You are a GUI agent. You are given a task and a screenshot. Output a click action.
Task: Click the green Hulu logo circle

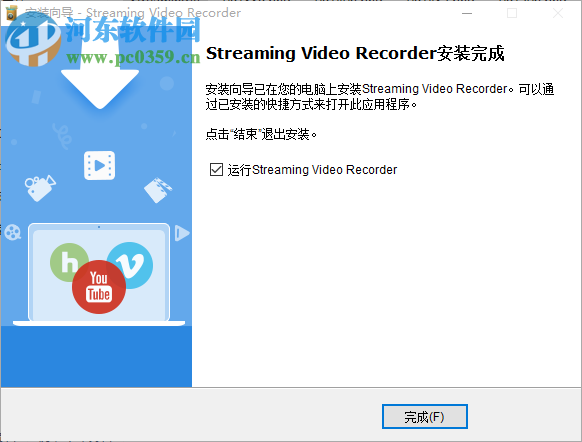click(68, 262)
